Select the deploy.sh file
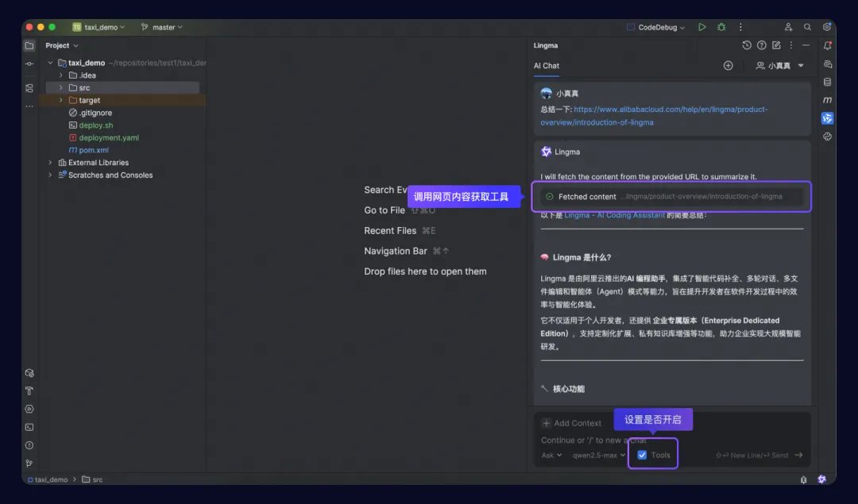Viewport: 858px width, 504px height. [x=91, y=125]
